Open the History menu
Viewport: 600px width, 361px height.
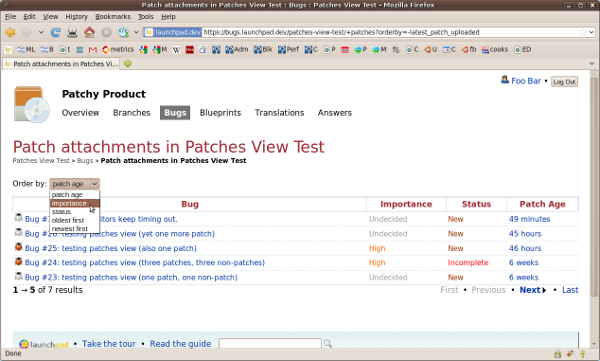point(77,16)
